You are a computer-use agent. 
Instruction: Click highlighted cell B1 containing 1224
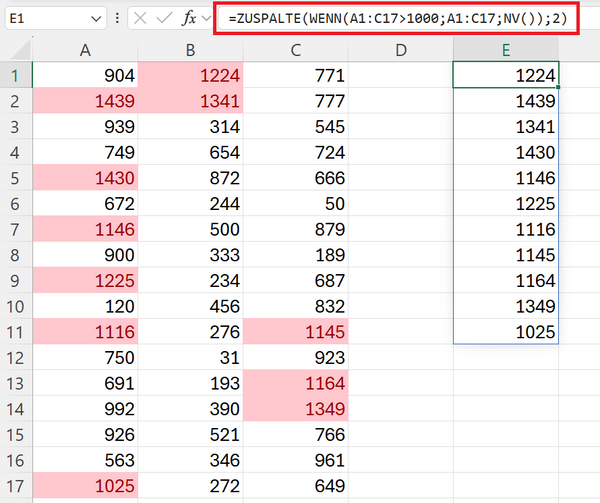tap(190, 75)
